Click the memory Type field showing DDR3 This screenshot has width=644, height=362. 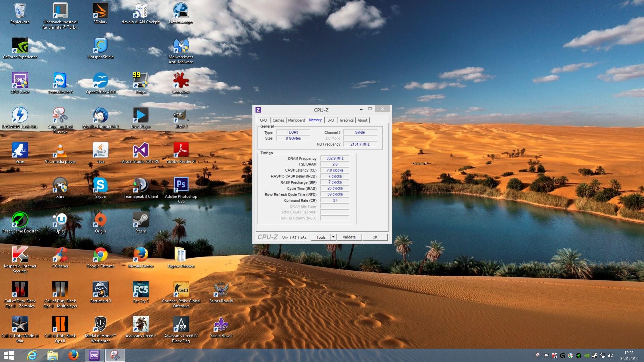click(x=293, y=132)
